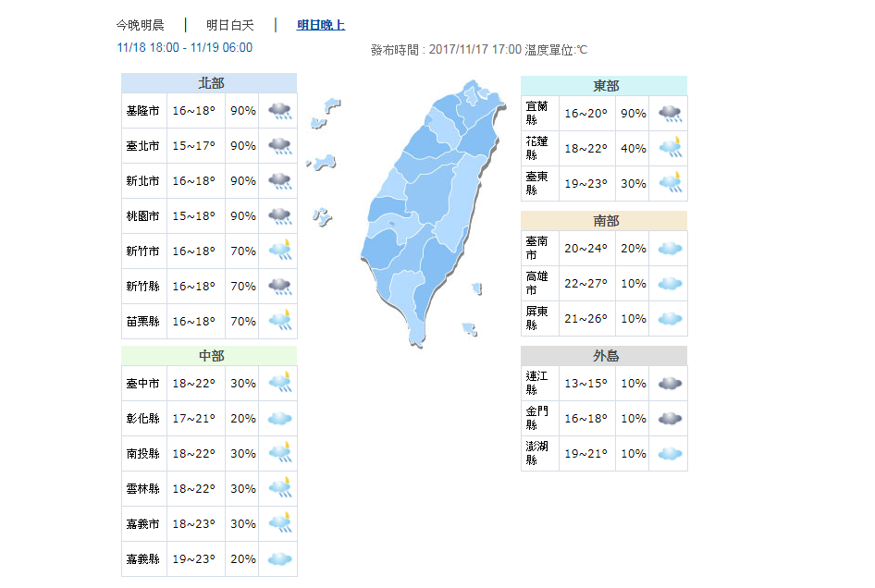This screenshot has width=875, height=588.
Task: Click the weather icon for 花蓮縣
Action: (670, 148)
